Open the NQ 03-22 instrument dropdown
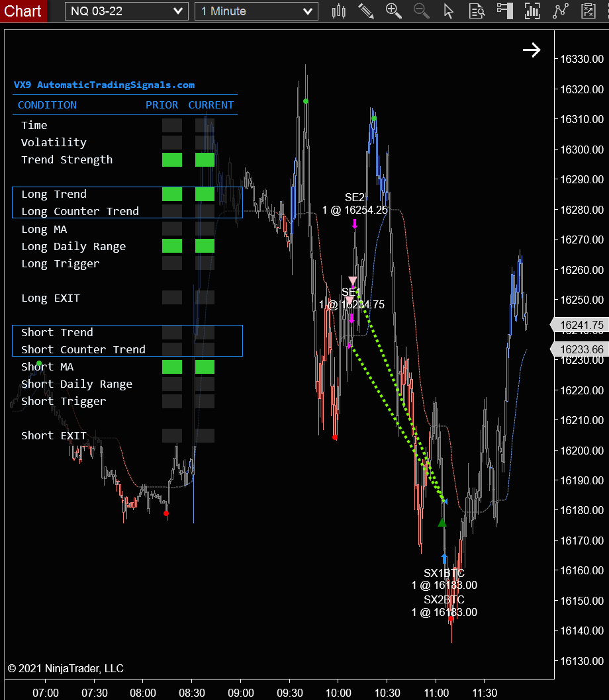Image resolution: width=609 pixels, height=700 pixels. (126, 11)
